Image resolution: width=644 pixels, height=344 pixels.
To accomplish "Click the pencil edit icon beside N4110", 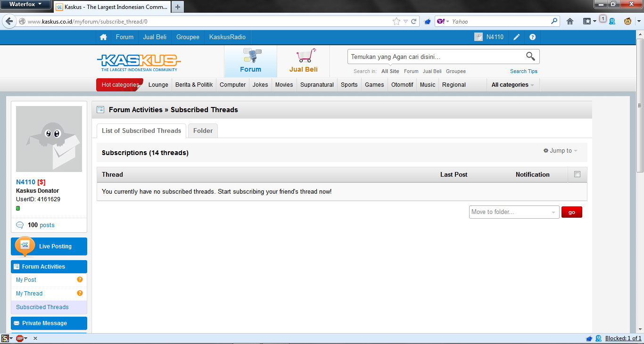I will tap(517, 37).
